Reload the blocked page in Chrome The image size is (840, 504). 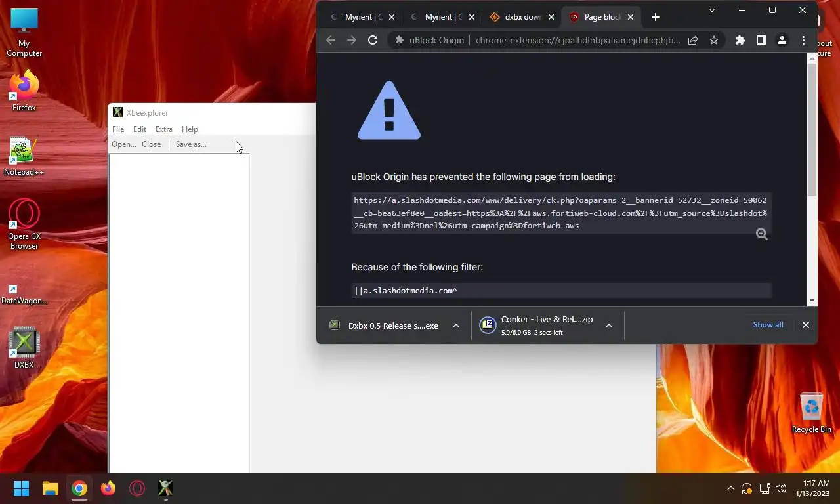pos(373,40)
